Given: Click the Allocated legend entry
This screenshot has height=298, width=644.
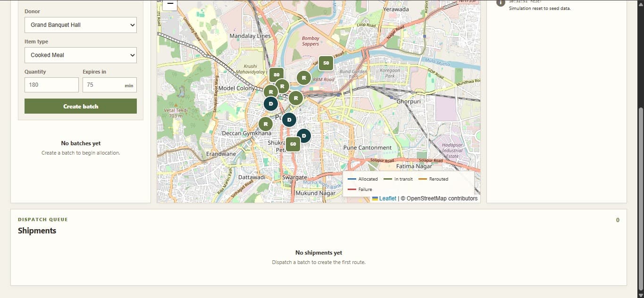Looking at the screenshot, I should point(363,179).
